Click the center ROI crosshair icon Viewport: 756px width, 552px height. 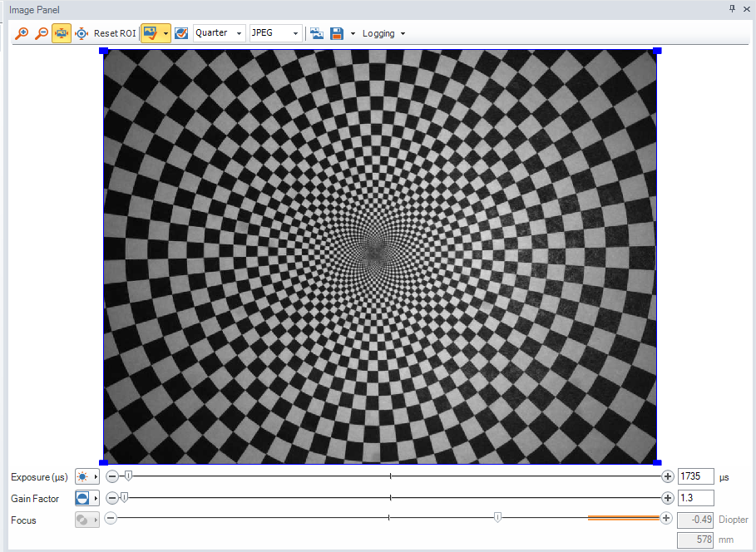(82, 33)
